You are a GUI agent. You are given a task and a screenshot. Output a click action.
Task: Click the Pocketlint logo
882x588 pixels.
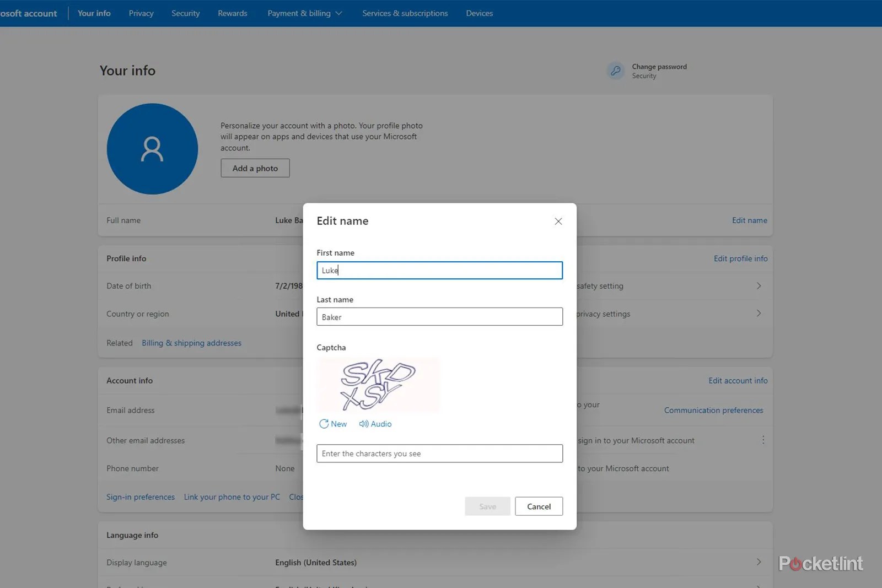click(820, 564)
